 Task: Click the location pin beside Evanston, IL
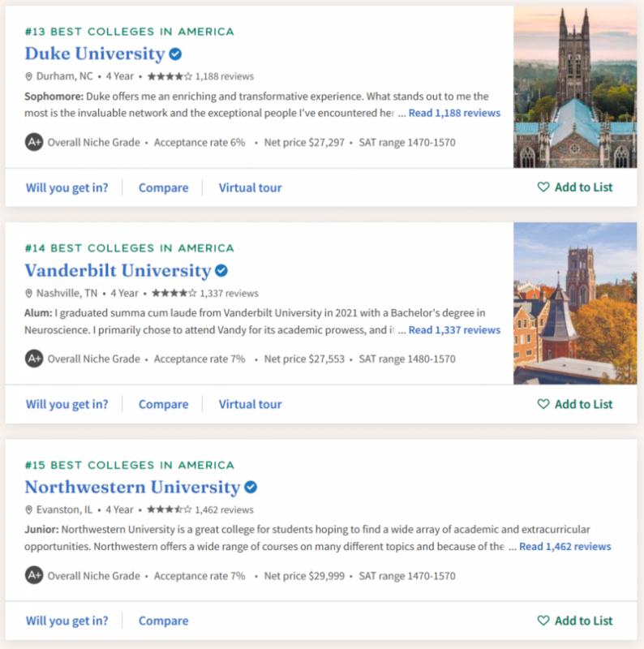[x=28, y=510]
